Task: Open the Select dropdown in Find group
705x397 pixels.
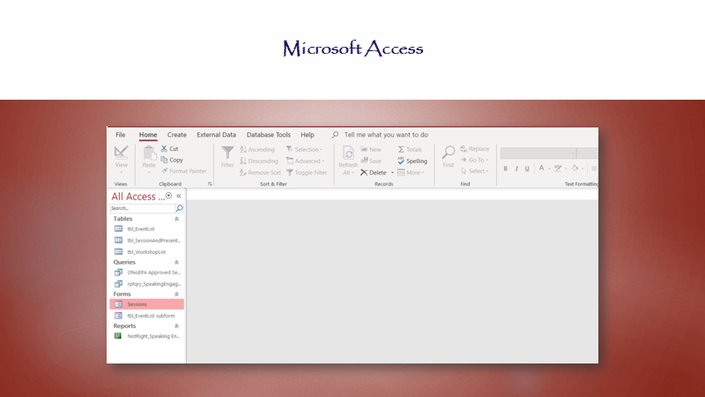Action: pyautogui.click(x=474, y=171)
